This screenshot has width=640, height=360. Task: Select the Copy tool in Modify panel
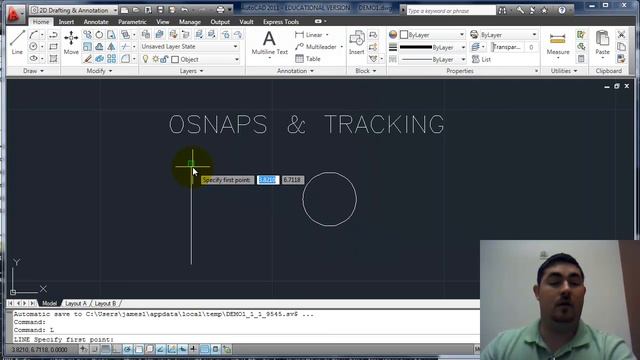click(x=87, y=35)
